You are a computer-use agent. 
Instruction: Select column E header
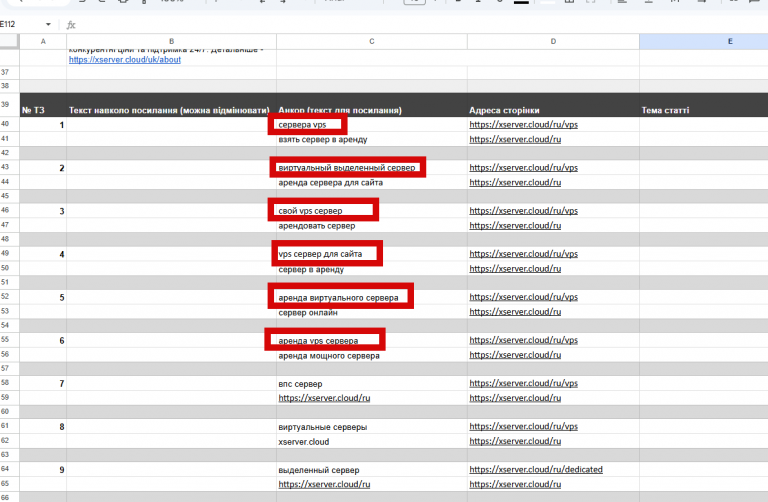pos(704,42)
